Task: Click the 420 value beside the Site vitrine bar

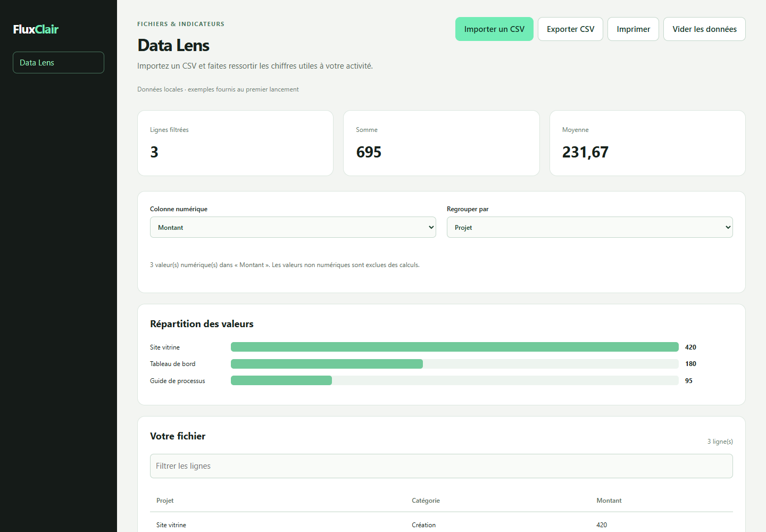Action: tap(690, 347)
